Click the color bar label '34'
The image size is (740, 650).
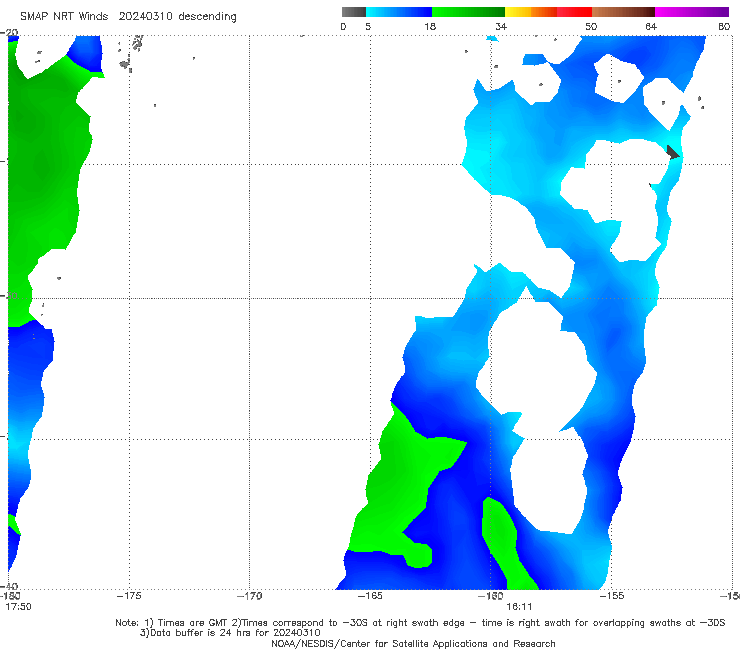tap(501, 26)
